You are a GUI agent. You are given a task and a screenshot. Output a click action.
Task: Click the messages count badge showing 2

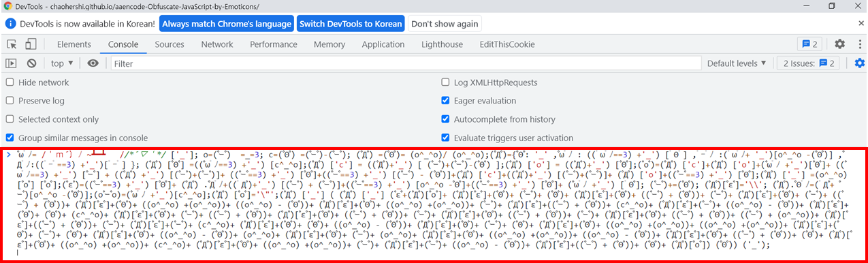pyautogui.click(x=809, y=44)
